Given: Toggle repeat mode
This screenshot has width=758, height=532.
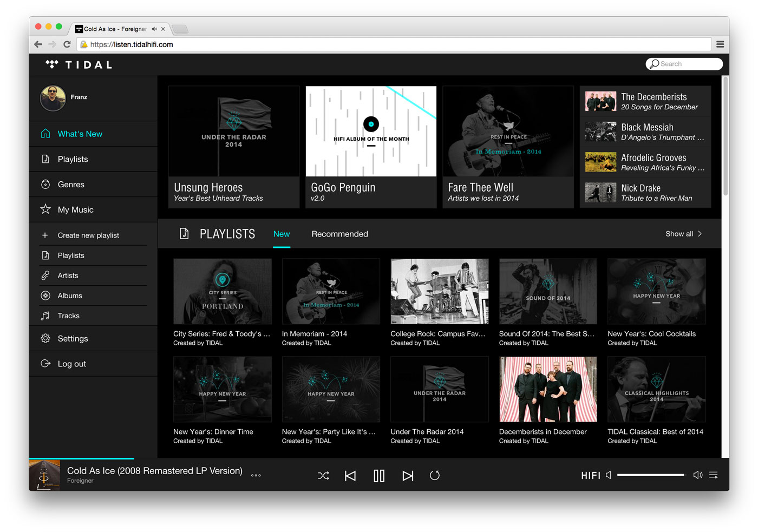Looking at the screenshot, I should pyautogui.click(x=435, y=476).
